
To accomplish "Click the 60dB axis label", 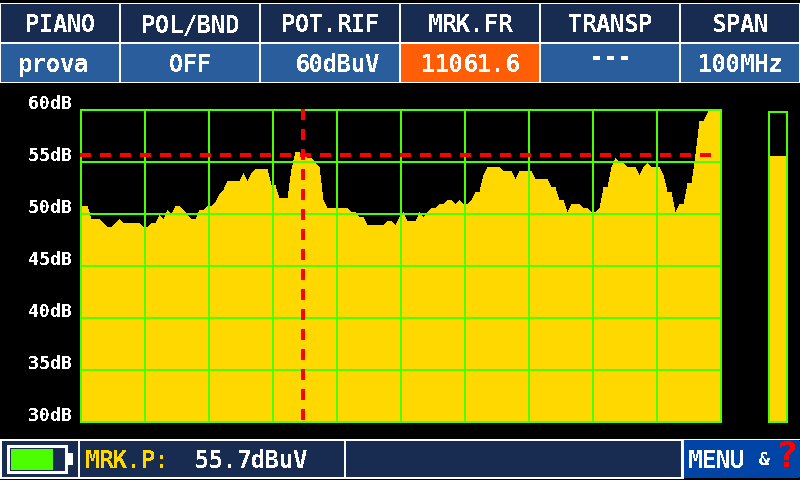I will [x=50, y=103].
